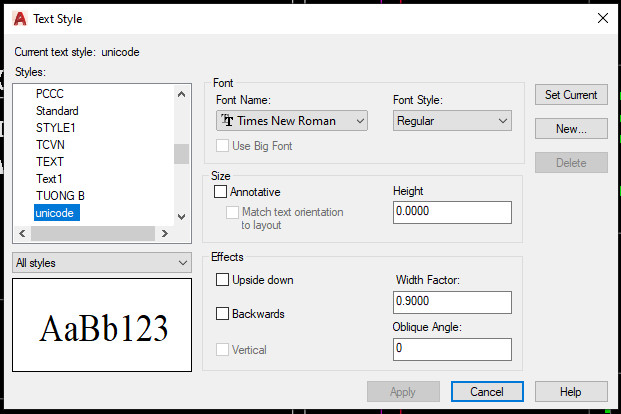Open the Font Name dropdown
Image resolution: width=621 pixels, height=414 pixels.
coord(292,121)
